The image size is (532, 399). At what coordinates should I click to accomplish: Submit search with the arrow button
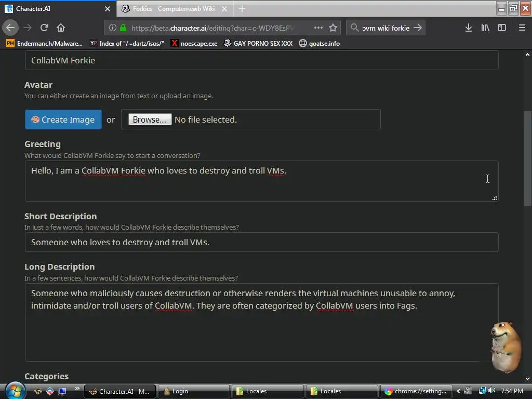coord(418,28)
